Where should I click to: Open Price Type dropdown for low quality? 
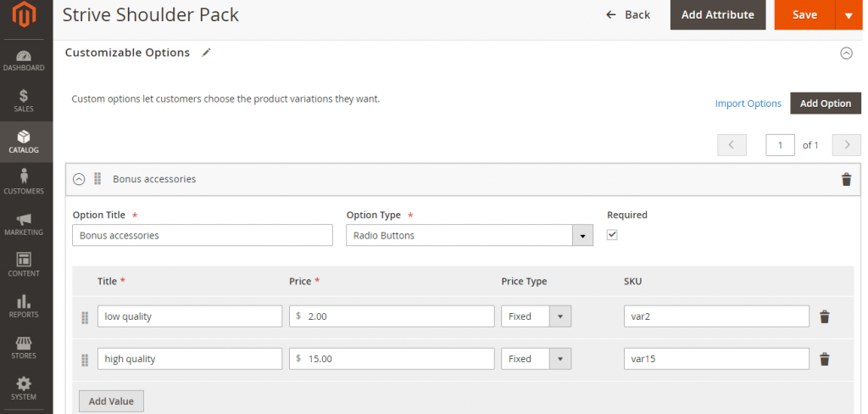point(536,316)
